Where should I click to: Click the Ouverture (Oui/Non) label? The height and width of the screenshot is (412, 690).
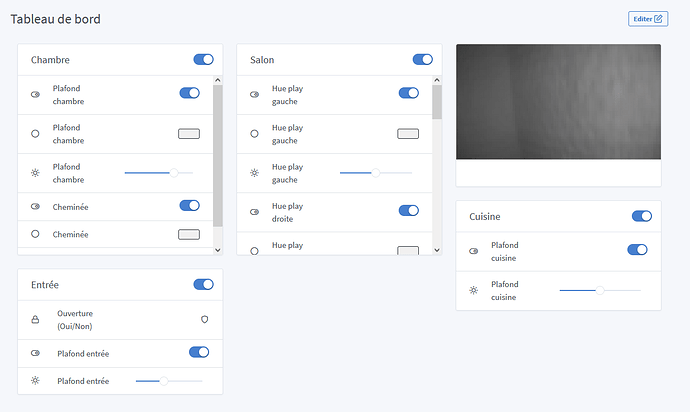75,320
